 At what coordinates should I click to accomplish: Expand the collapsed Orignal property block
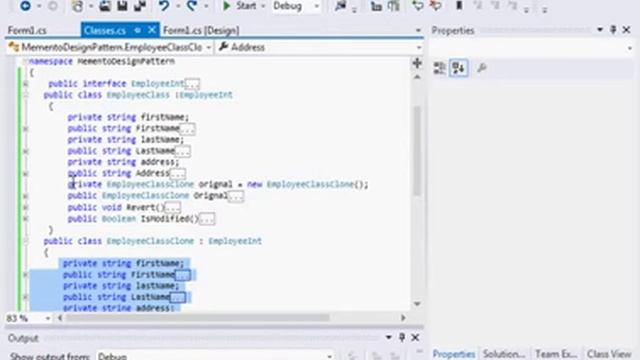pyautogui.click(x=25, y=196)
